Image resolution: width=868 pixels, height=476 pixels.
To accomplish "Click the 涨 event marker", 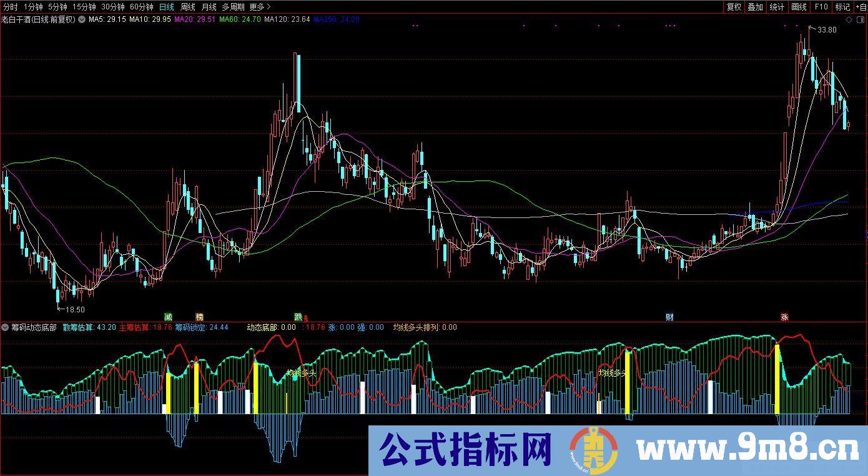I will 784,317.
